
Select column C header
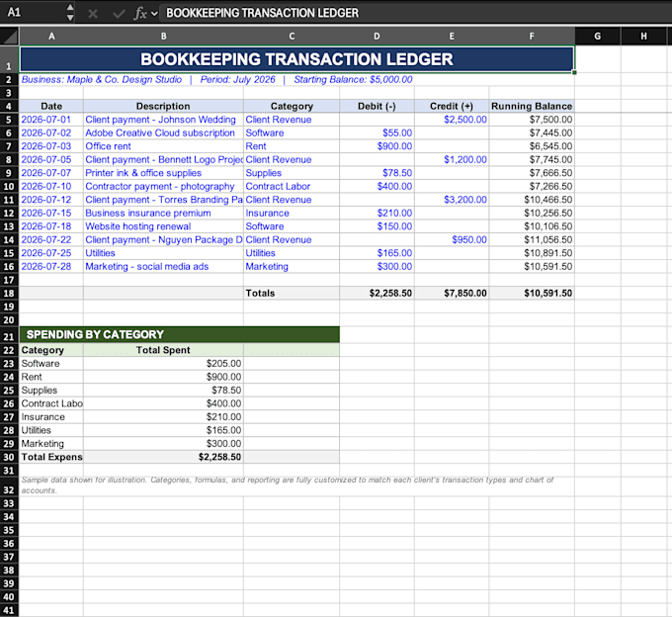292,36
